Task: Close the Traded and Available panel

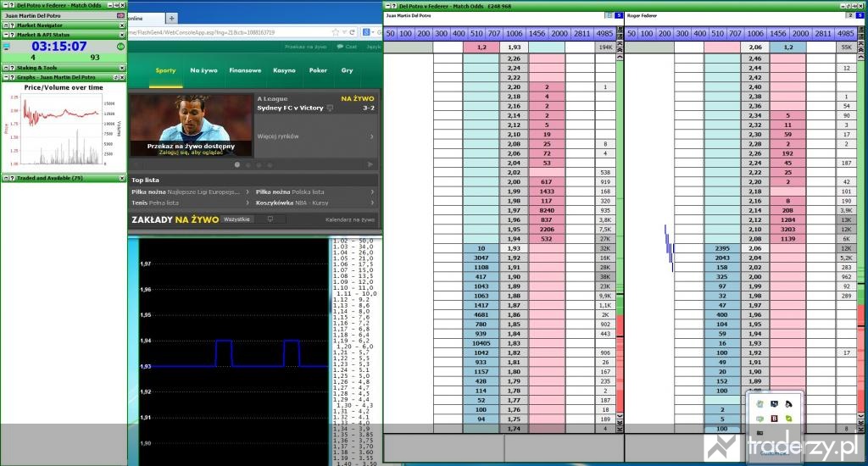Action: (122, 178)
